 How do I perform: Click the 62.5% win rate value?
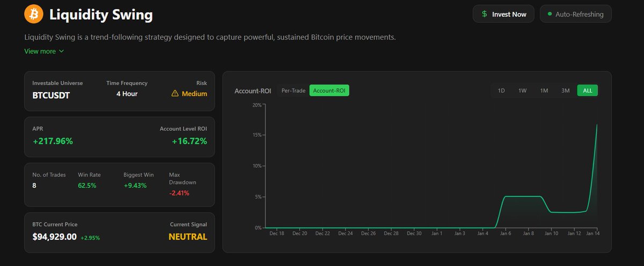(87, 186)
